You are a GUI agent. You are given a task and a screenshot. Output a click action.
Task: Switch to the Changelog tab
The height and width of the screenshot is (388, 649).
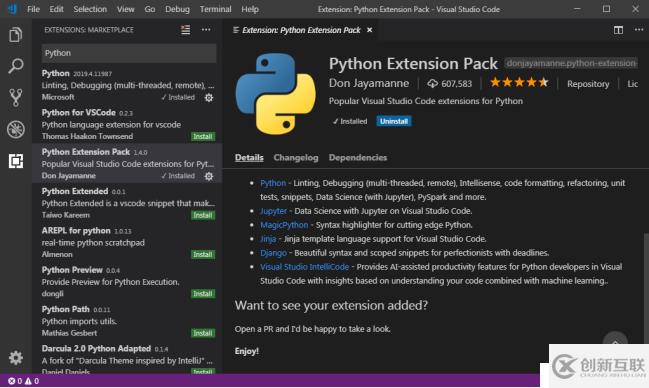tap(296, 158)
